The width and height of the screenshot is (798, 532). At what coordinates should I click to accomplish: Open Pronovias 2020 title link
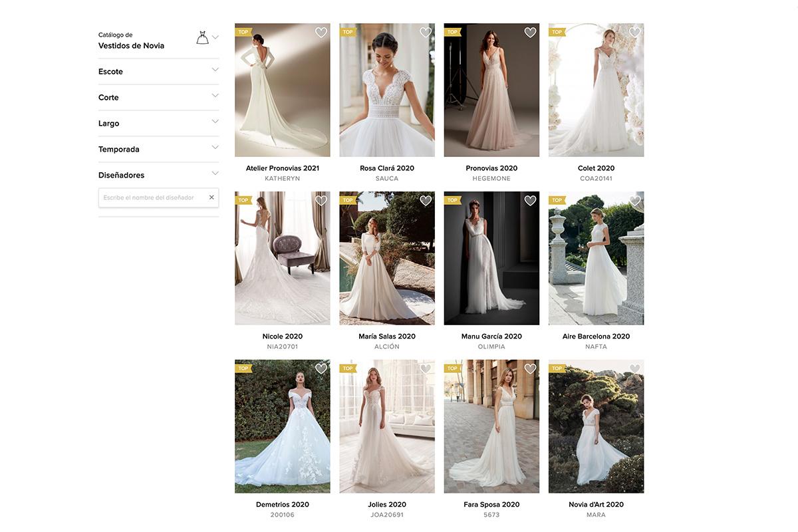click(491, 168)
